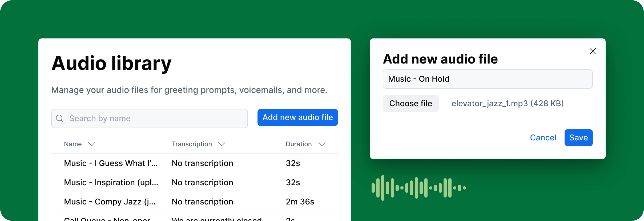Click the Transcription column header label
Viewport: 644px width, 221px height.
(x=192, y=144)
